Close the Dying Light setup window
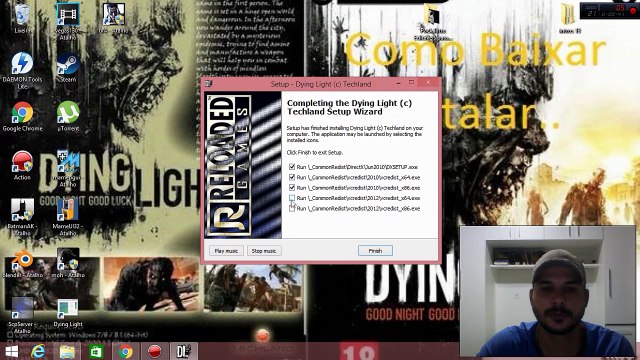Image resolution: width=640 pixels, height=360 pixels. 428,83
